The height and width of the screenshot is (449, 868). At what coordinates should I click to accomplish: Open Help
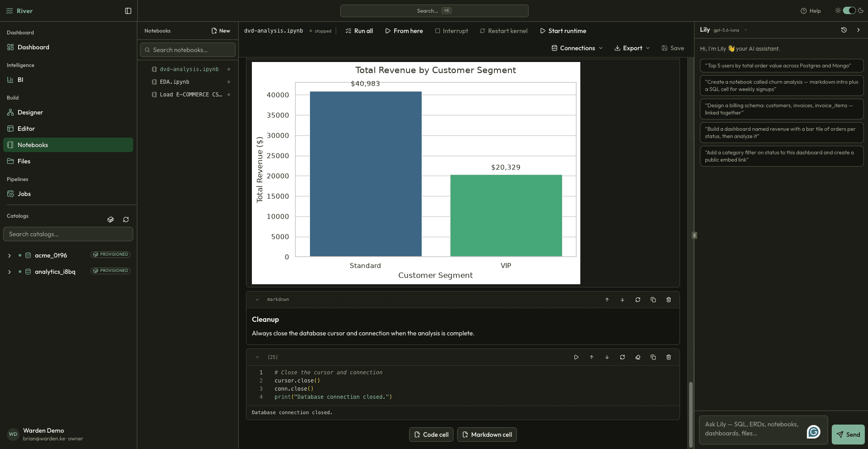(810, 11)
